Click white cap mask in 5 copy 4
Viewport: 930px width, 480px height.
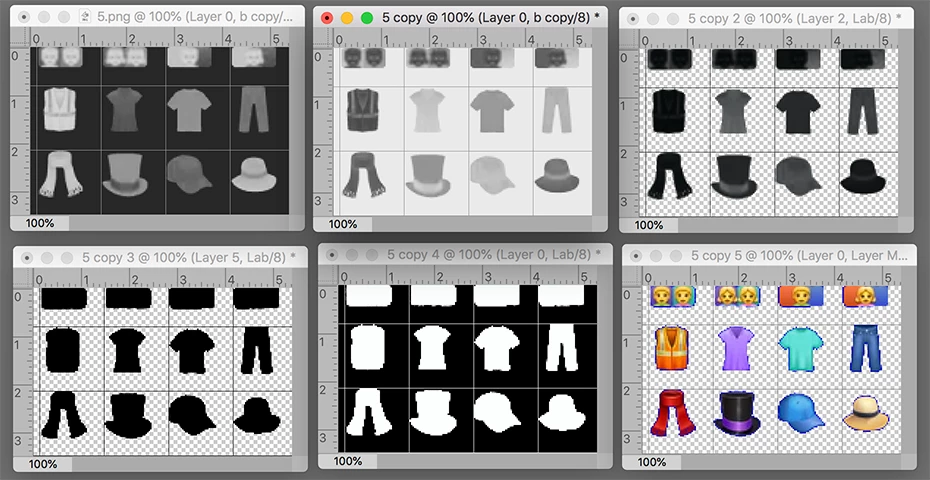coord(496,412)
